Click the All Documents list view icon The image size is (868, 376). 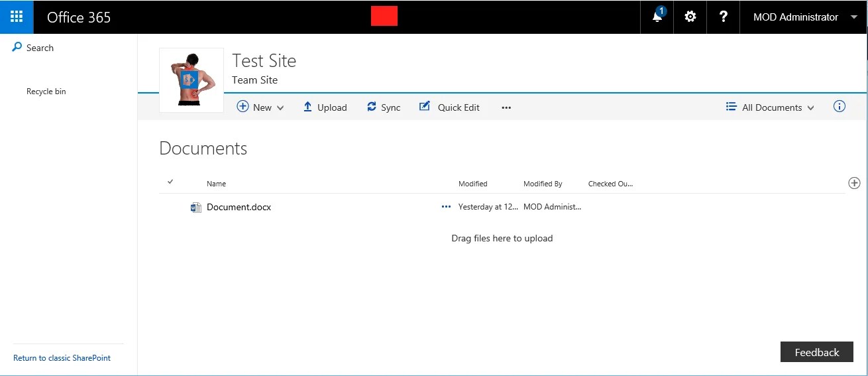tap(731, 107)
